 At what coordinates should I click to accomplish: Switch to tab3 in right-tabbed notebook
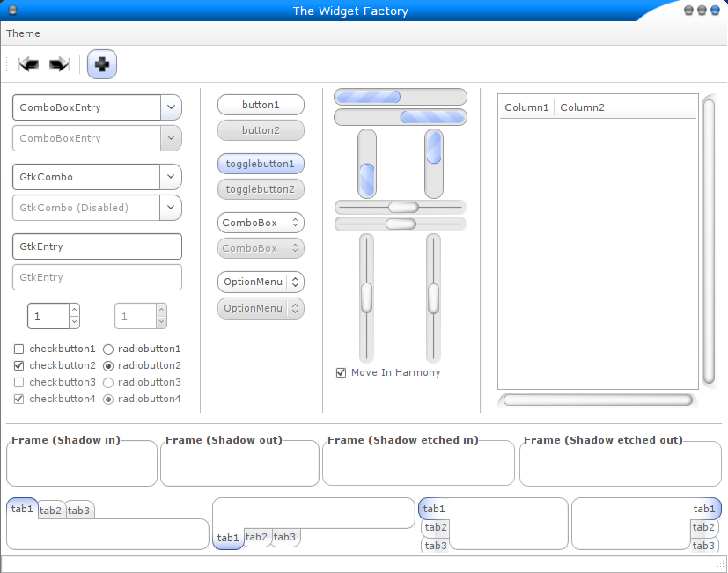coord(704,546)
